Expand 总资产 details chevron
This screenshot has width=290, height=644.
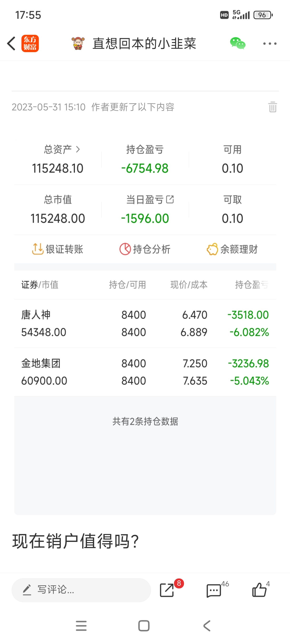[78, 149]
